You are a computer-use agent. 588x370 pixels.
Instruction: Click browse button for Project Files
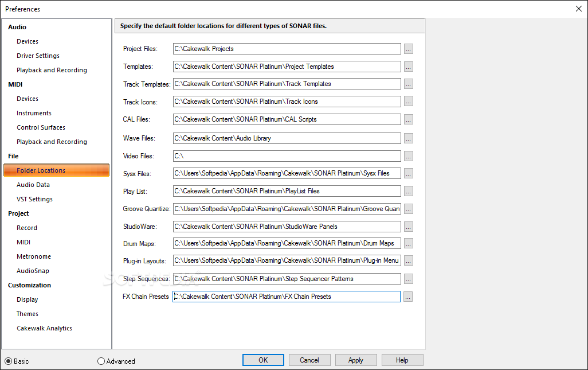409,49
